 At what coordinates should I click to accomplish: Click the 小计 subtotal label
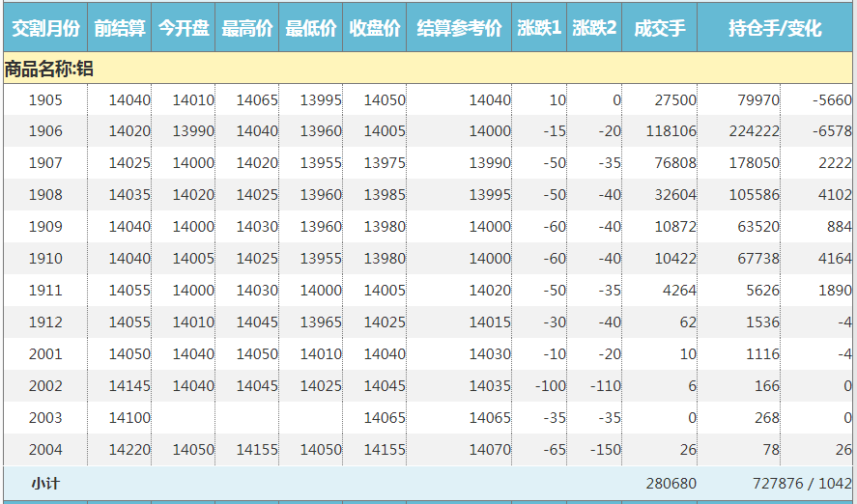click(x=45, y=484)
